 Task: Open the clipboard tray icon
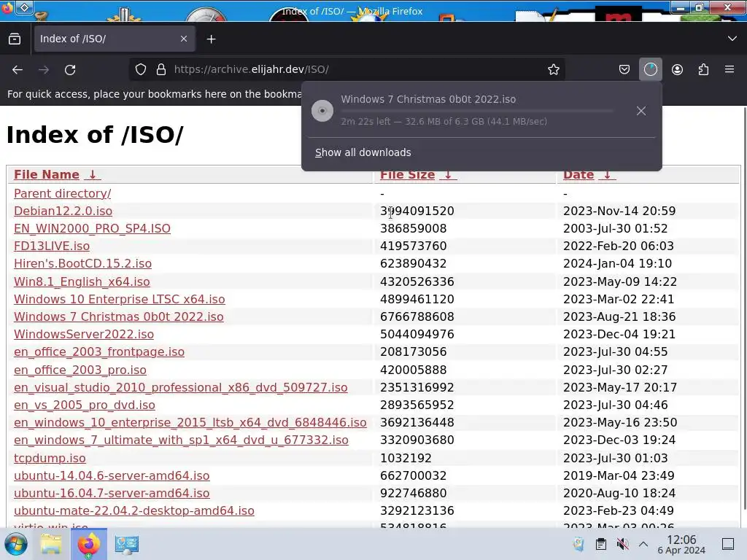click(601, 544)
